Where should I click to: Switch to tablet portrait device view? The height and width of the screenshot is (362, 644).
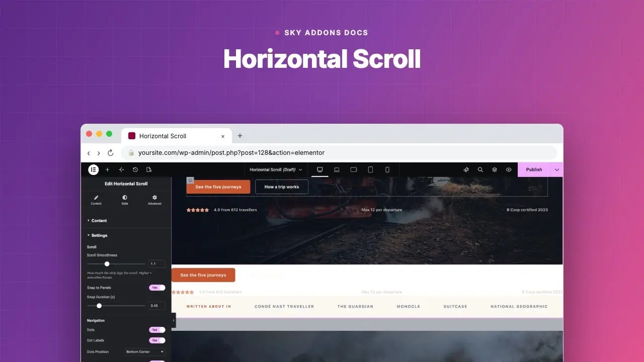click(x=370, y=169)
